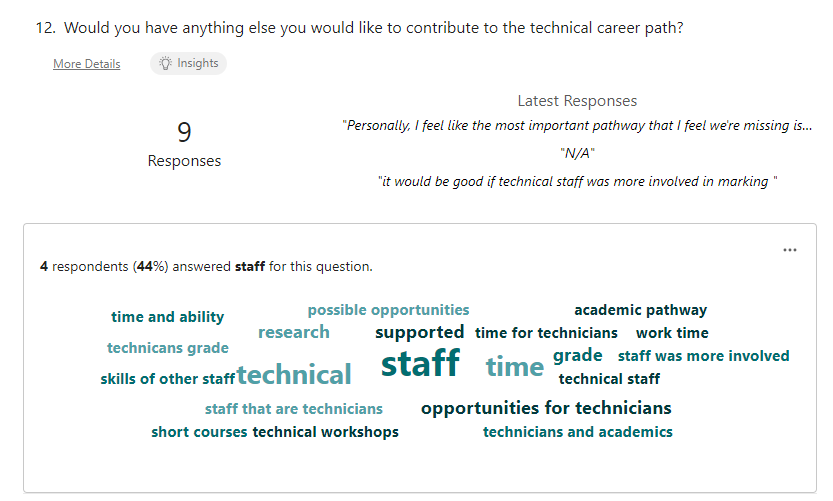
Task: Select the word 'staff' in word cloud
Action: click(420, 363)
